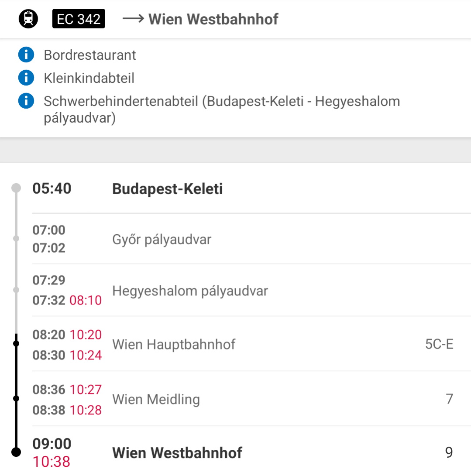Click the info icon beside Kleinkindabteil
This screenshot has width=471, height=476.
[x=26, y=78]
